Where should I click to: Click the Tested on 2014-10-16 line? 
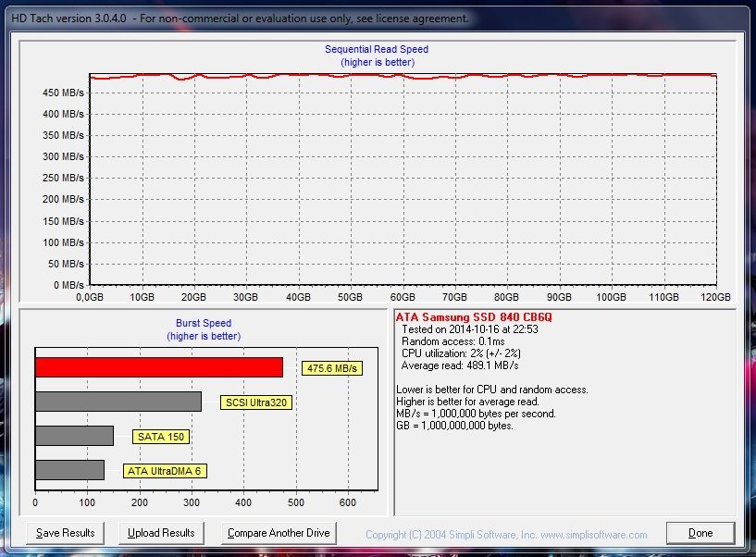coord(469,329)
